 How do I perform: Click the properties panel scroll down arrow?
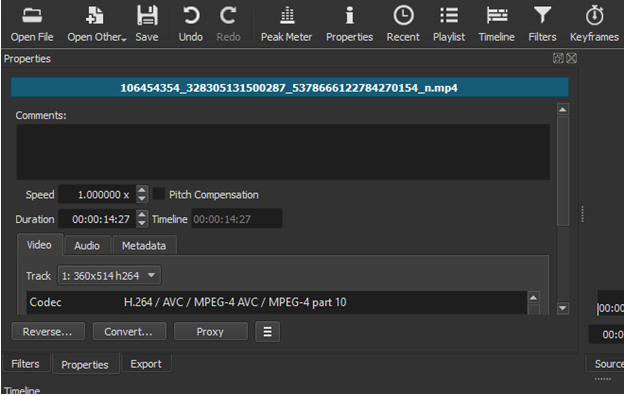pos(563,308)
